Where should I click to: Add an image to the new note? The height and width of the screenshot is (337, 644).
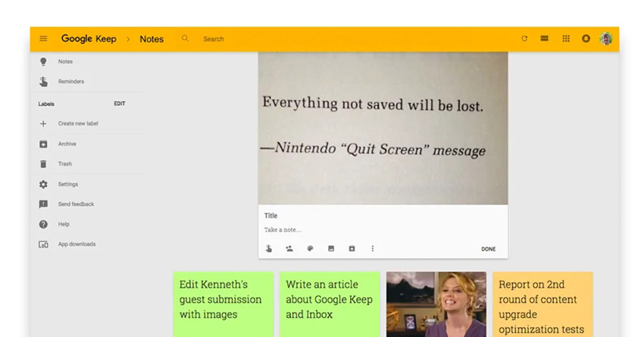(x=331, y=248)
